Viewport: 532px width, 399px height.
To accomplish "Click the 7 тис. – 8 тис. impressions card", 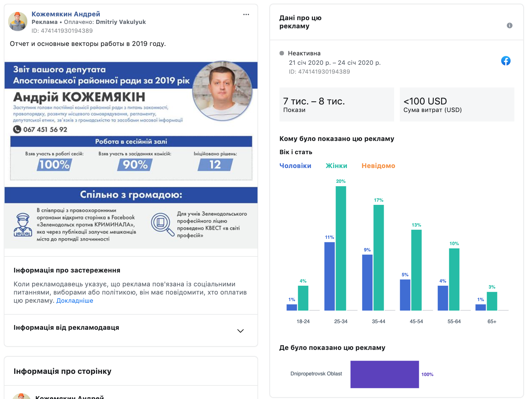I will point(337,104).
